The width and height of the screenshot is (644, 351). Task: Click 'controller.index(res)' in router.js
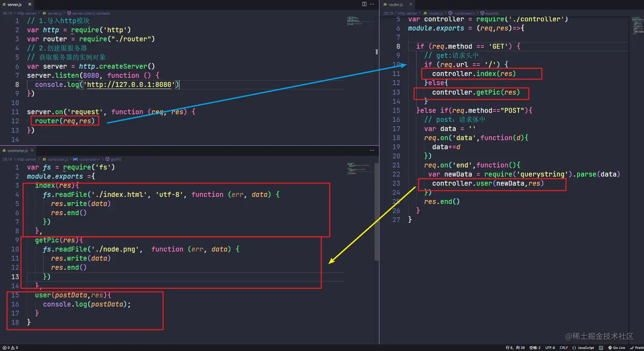coord(474,74)
